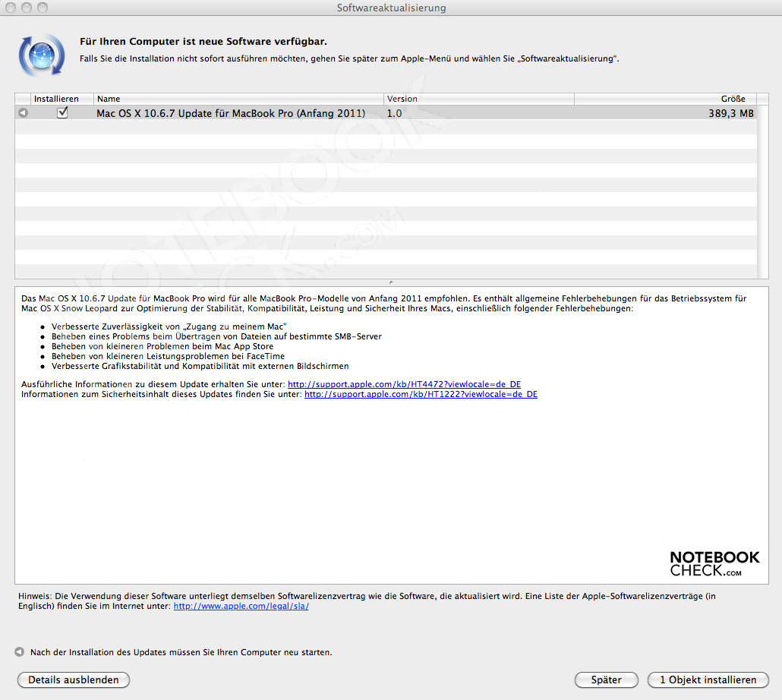Click the size value 389,3 MB
Image resolution: width=782 pixels, height=700 pixels.
[731, 113]
